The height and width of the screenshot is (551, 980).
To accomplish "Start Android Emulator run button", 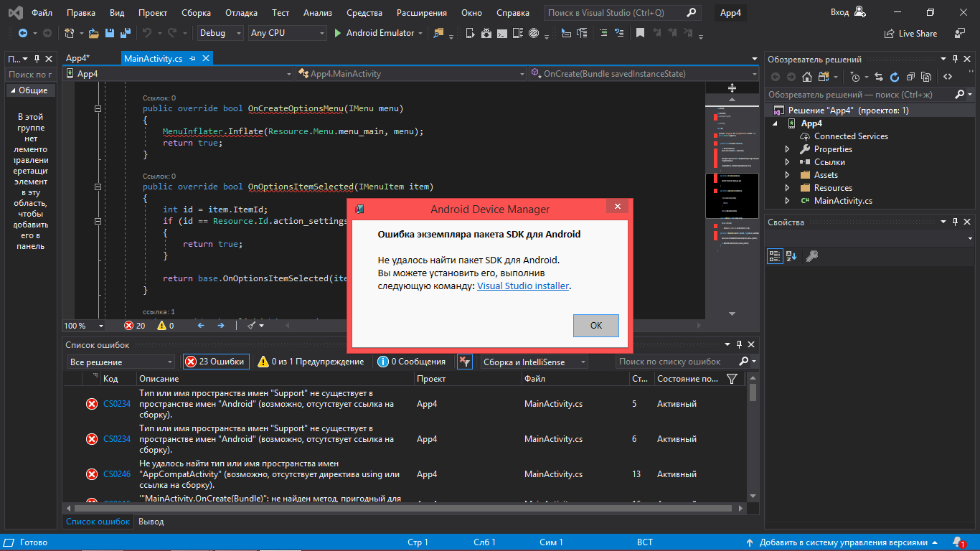I will coord(375,33).
